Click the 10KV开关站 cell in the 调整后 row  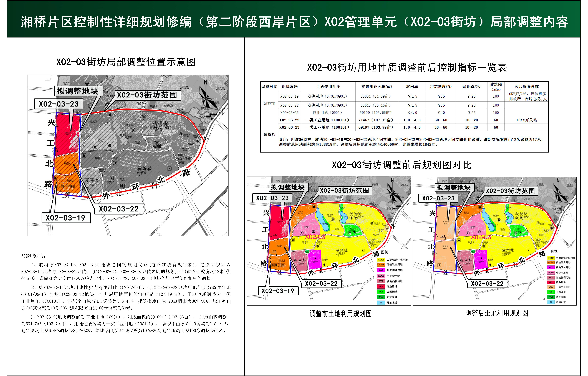526,120
